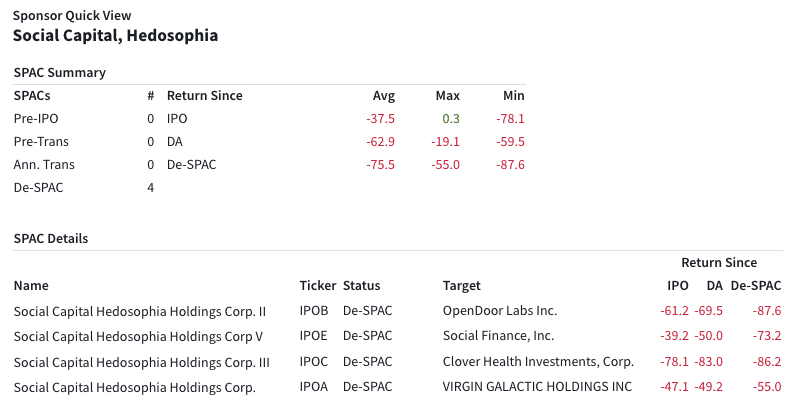Open OpenDoor Labs Inc. target

pos(500,311)
